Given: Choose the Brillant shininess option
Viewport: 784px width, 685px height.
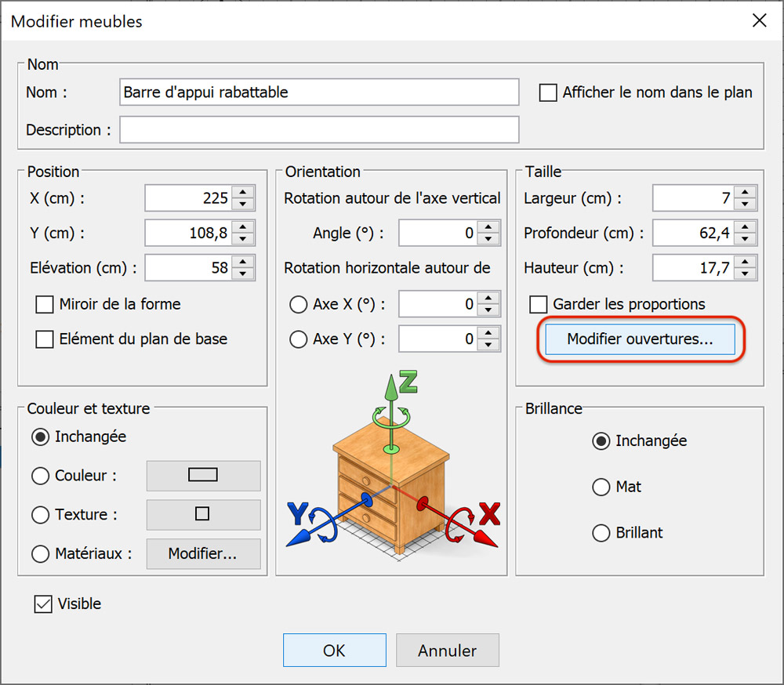Looking at the screenshot, I should tap(601, 533).
